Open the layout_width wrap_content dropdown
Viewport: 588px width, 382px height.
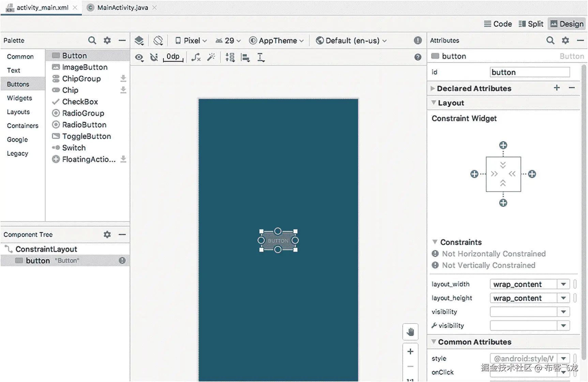coord(563,284)
